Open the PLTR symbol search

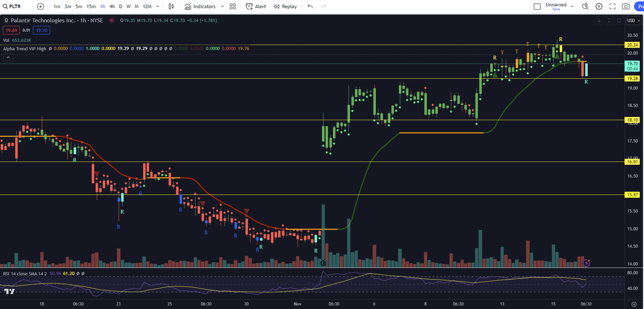coord(12,6)
